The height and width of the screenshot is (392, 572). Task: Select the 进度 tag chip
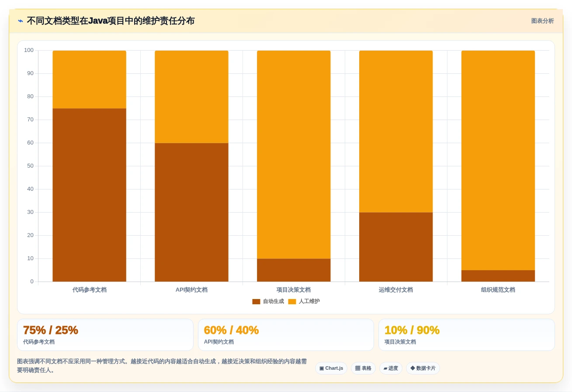point(391,368)
